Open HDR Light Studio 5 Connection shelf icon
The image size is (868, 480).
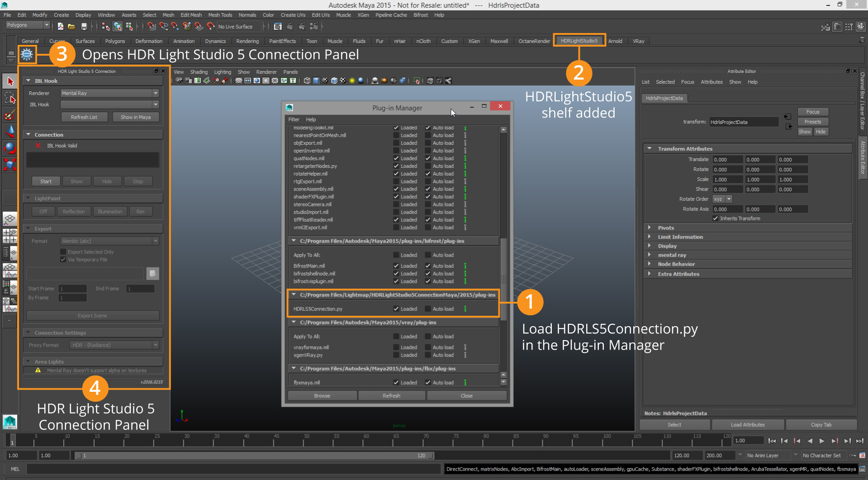tap(27, 54)
